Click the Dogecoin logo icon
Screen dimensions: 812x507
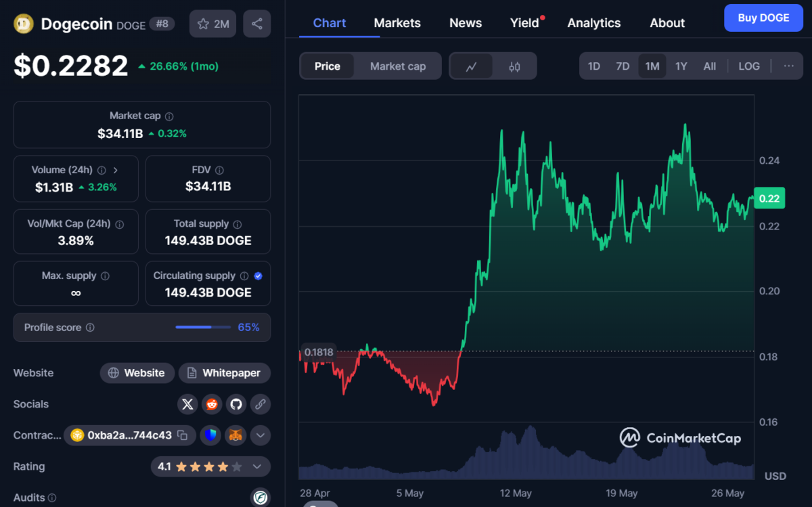[24, 24]
